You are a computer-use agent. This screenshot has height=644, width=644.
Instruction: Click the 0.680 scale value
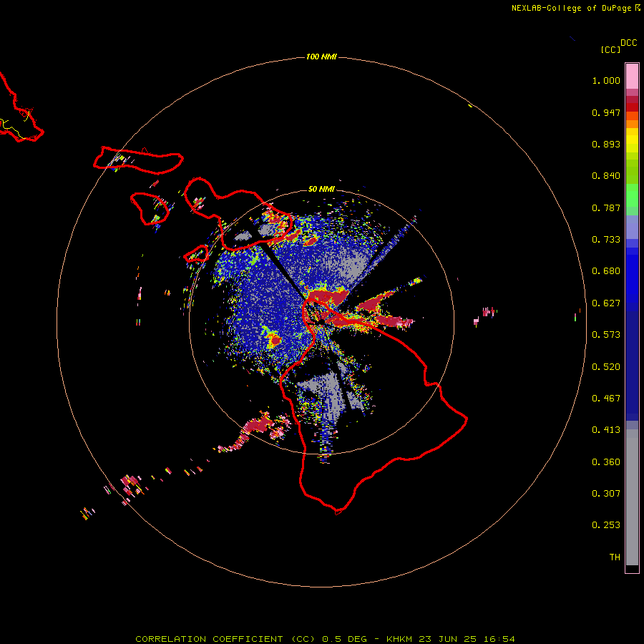click(606, 271)
